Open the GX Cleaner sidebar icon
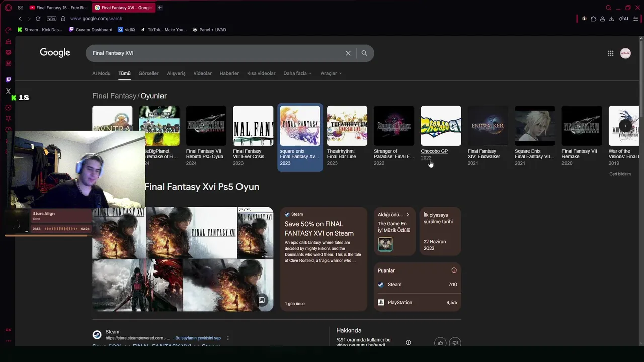 8,42
